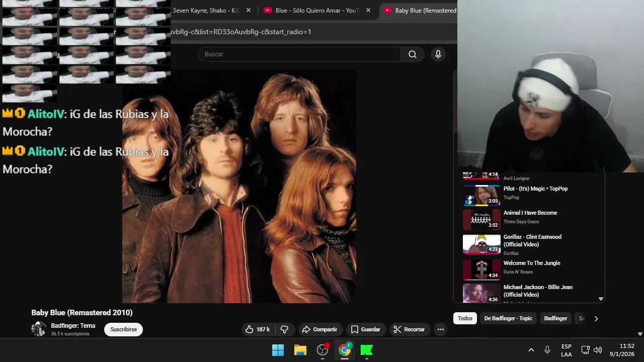Play Gorillaz - Clint Eastwood video
This screenshot has height=362, width=644.
(532, 240)
